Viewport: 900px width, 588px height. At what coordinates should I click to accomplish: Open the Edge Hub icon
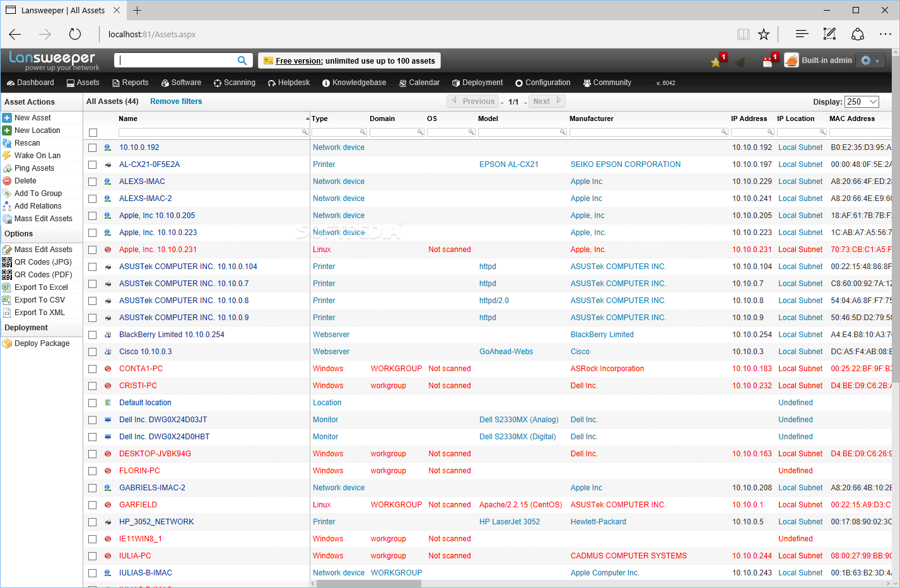point(802,34)
